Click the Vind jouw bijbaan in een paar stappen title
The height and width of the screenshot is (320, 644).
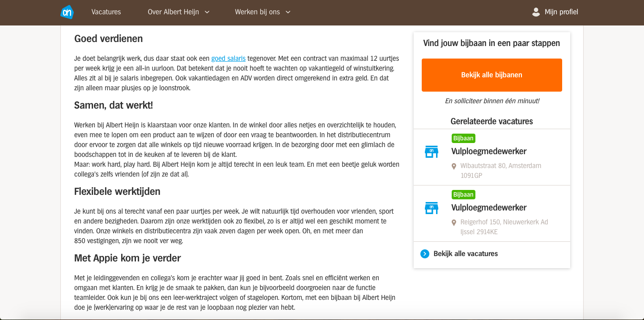click(492, 43)
